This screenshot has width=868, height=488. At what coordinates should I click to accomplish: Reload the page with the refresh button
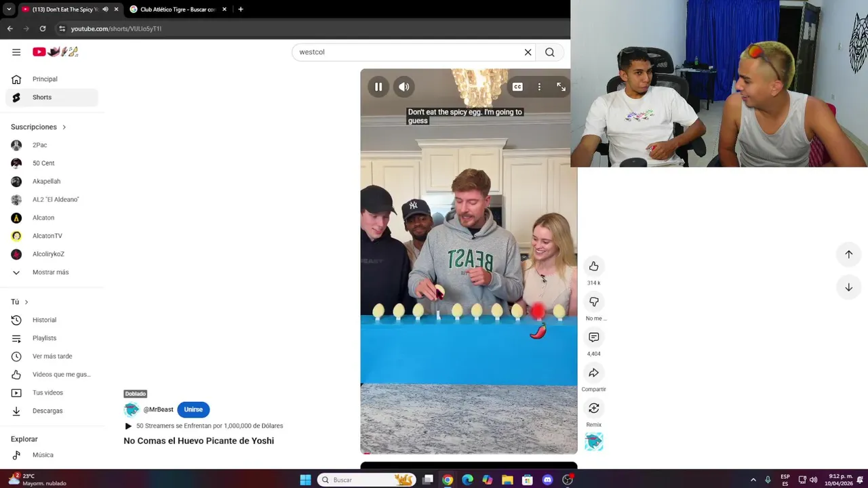click(x=42, y=28)
